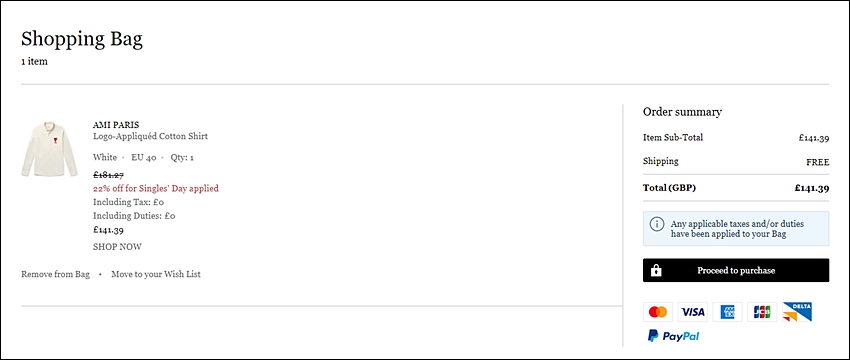Click the PayPal logo

click(673, 336)
